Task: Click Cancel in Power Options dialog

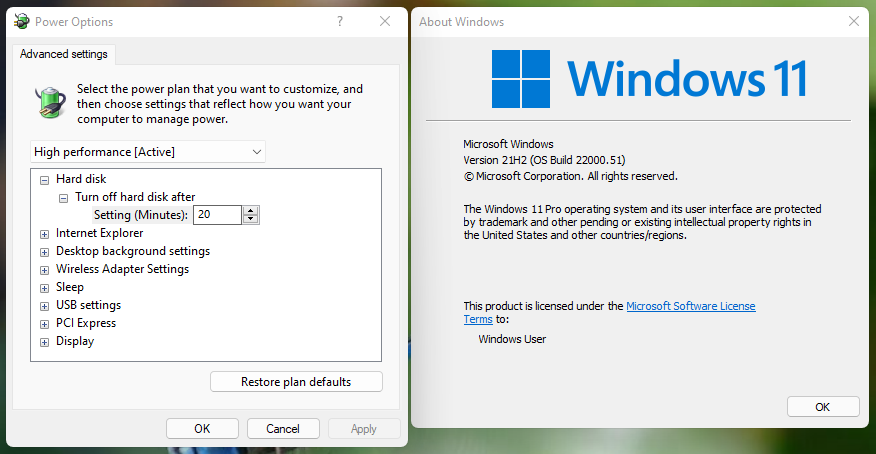Action: (x=283, y=428)
